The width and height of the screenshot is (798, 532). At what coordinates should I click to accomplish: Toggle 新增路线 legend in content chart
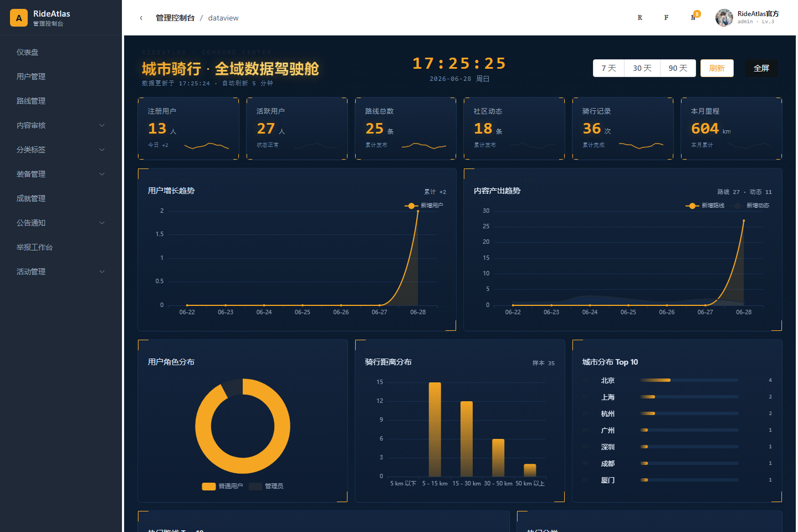[x=705, y=206]
